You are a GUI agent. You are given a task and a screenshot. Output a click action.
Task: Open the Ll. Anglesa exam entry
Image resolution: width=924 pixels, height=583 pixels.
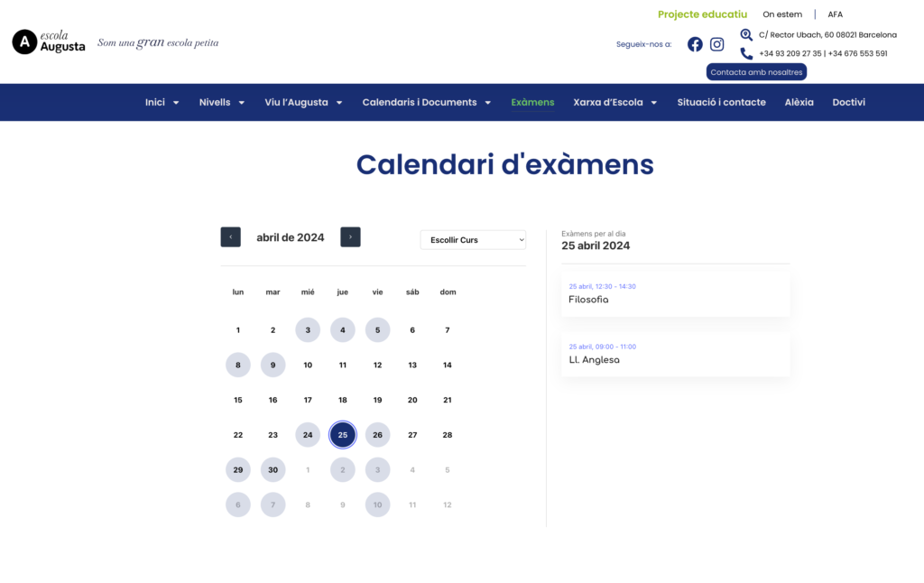tap(675, 355)
